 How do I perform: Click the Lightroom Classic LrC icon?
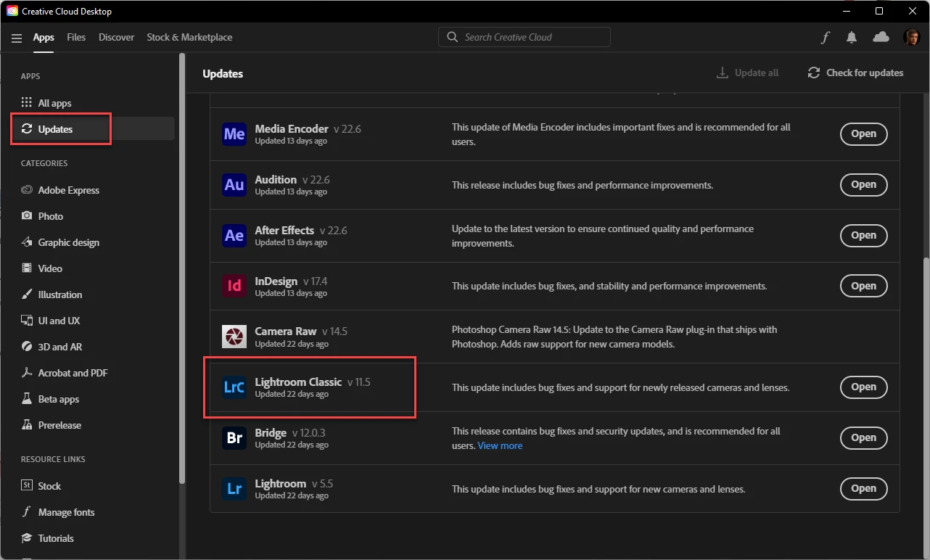click(234, 387)
